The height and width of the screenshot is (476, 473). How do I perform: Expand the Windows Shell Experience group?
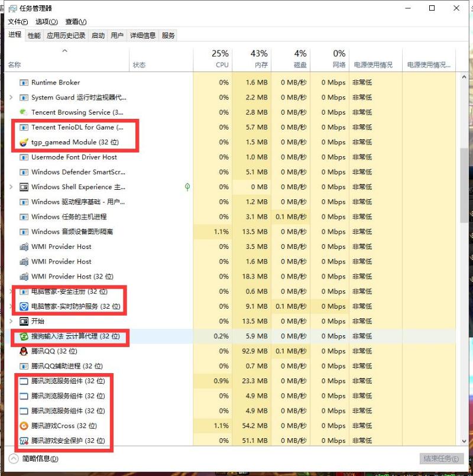click(x=11, y=187)
